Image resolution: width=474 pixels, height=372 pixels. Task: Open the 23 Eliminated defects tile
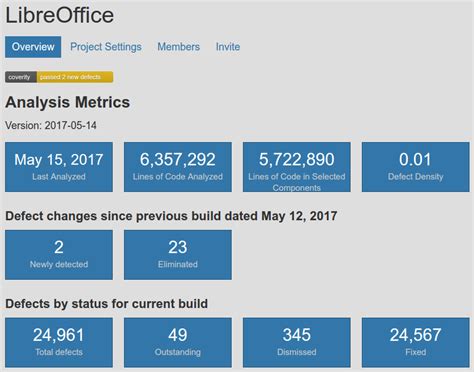coord(178,255)
